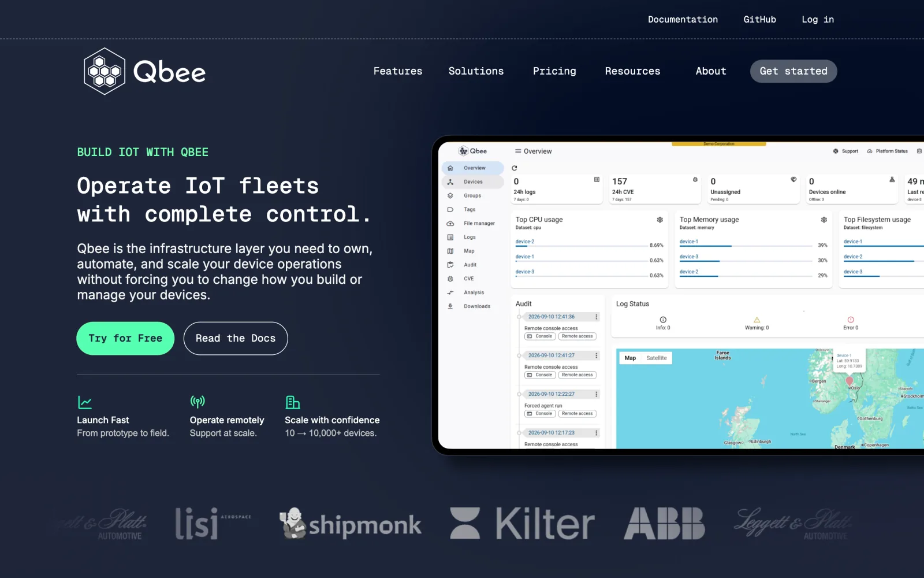Click the list icon on the 24h logs card
This screenshot has width=924, height=578.
pos(597,180)
